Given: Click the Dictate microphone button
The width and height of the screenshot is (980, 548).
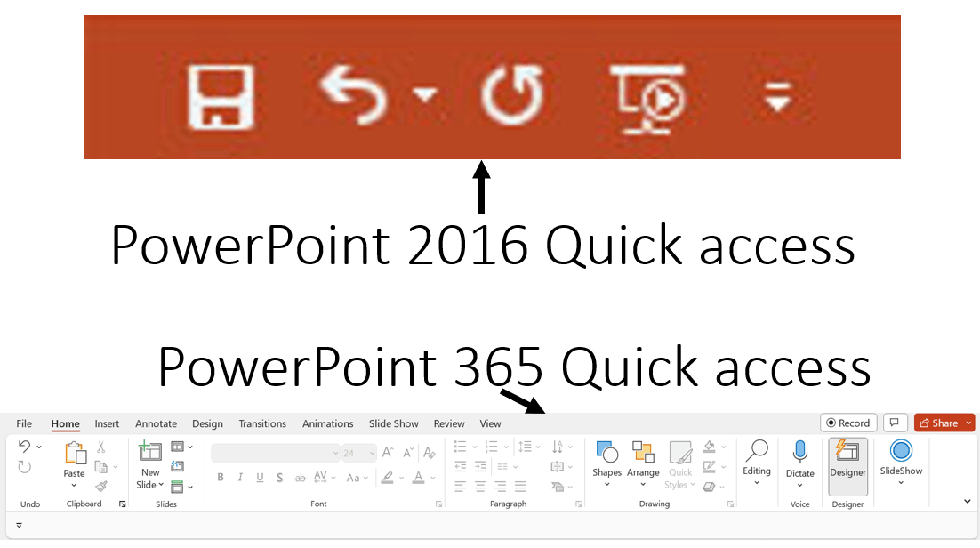Looking at the screenshot, I should click(800, 463).
